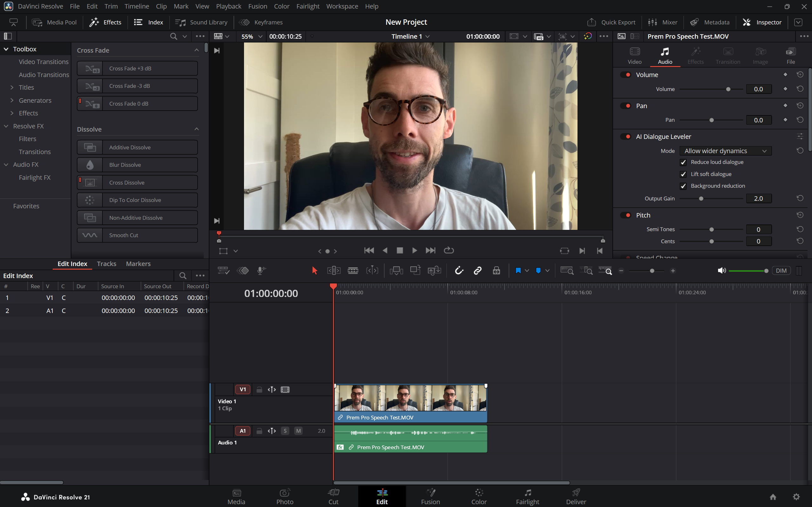Go to the Color page
The height and width of the screenshot is (507, 812).
pyautogui.click(x=479, y=497)
